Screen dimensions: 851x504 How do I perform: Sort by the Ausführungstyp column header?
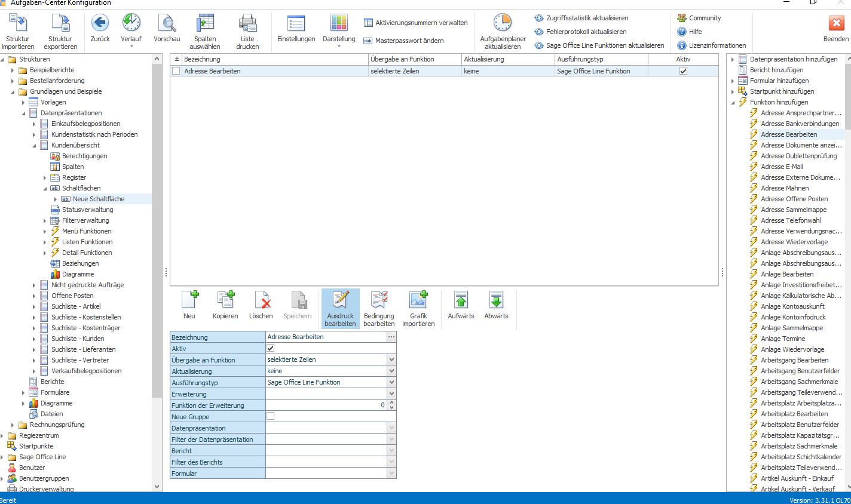pos(601,59)
